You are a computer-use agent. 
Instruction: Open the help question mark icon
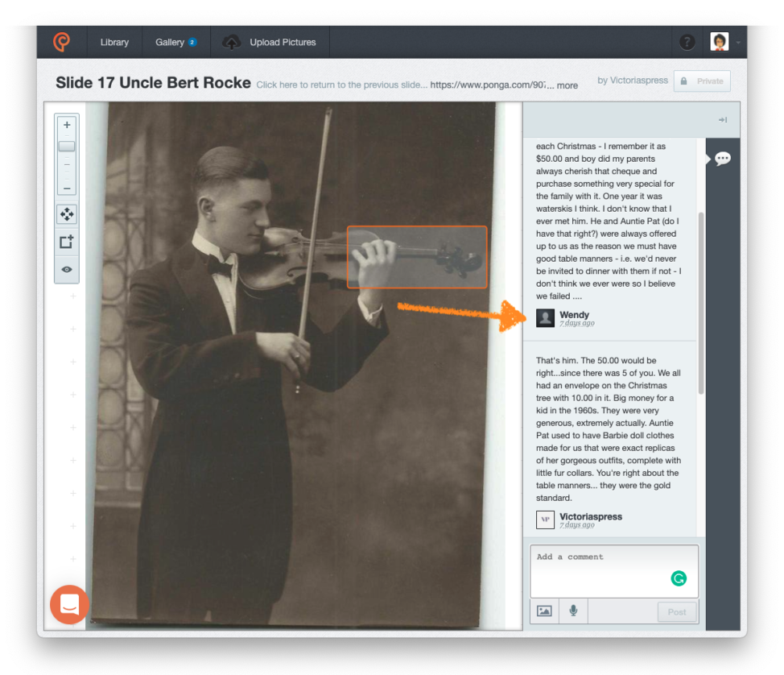click(687, 41)
